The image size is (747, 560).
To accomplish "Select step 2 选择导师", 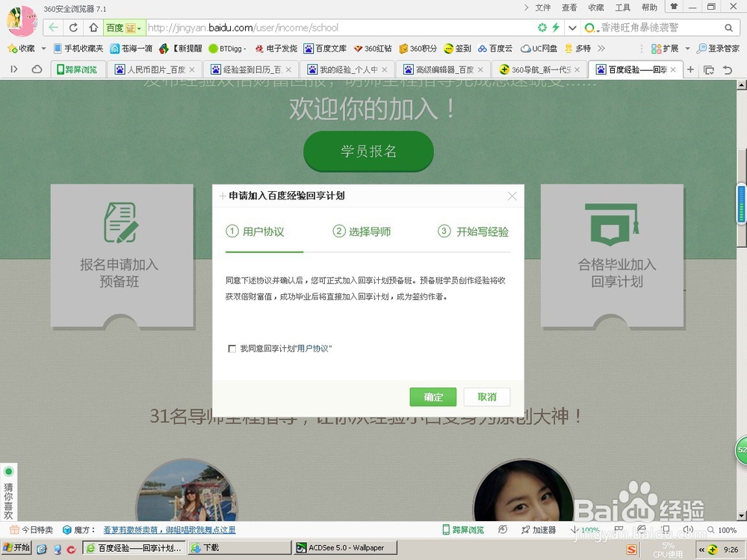I will [x=362, y=231].
